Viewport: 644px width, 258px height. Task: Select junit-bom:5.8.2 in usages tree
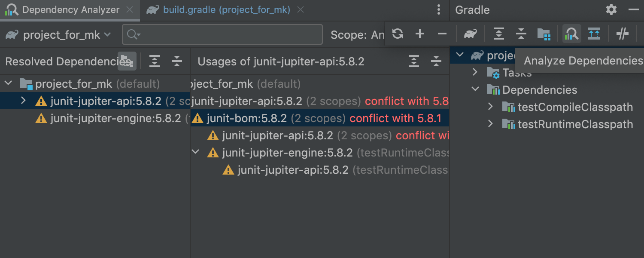click(x=246, y=118)
